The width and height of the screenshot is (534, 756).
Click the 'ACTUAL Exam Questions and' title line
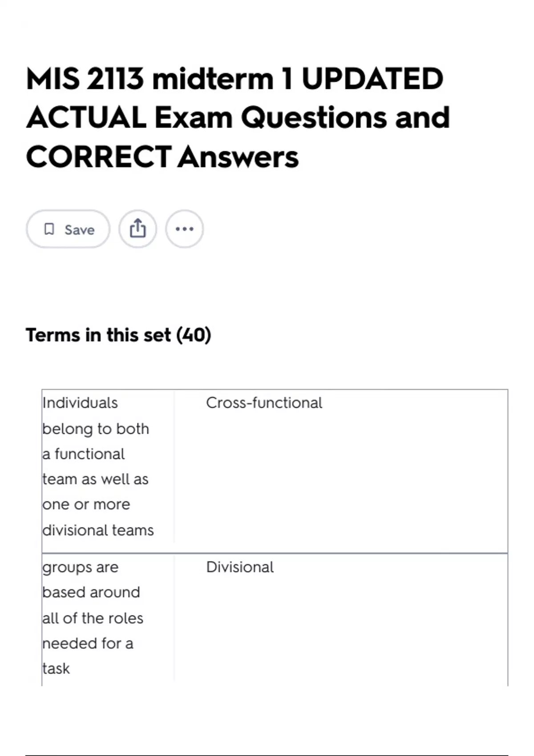pos(238,118)
